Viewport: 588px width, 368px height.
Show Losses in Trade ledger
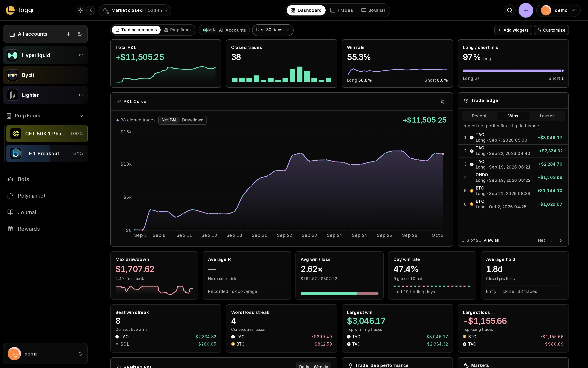pos(547,116)
